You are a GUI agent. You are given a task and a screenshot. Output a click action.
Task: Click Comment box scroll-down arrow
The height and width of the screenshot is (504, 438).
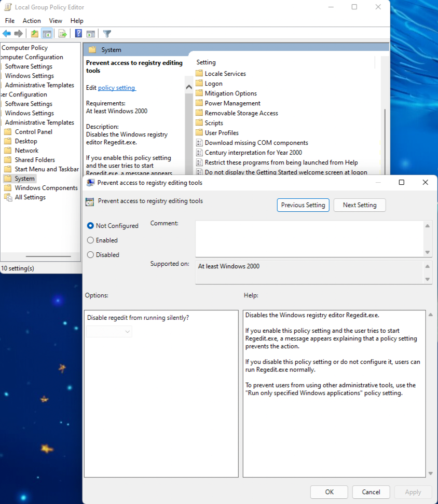[x=428, y=252]
